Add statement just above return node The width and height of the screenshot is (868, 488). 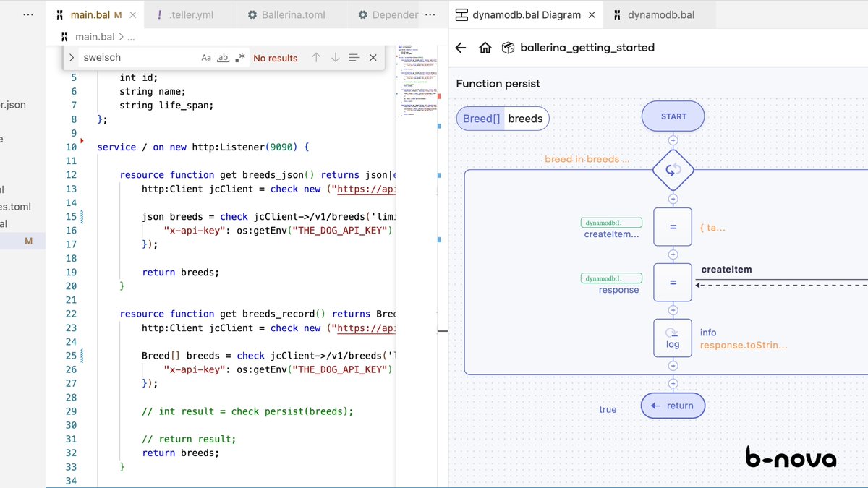(x=673, y=384)
